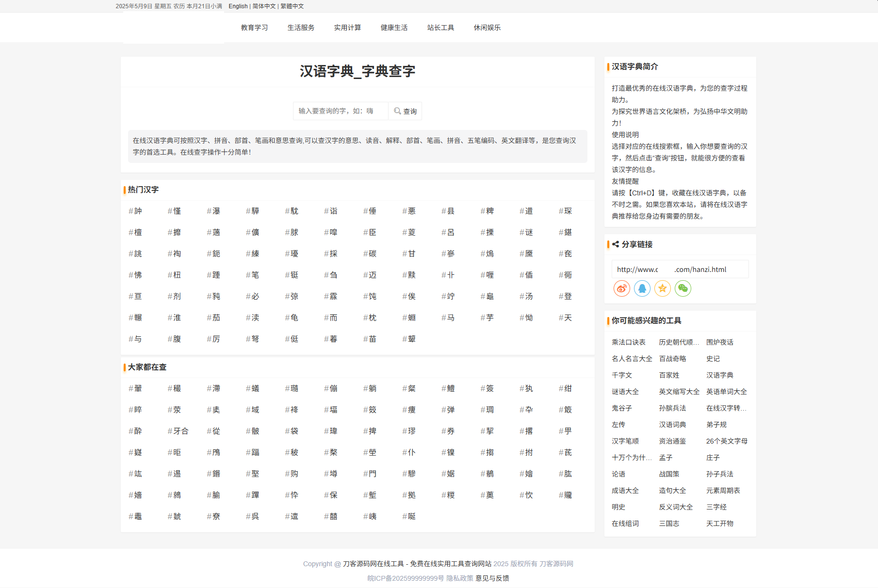Image resolution: width=878 pixels, height=588 pixels.
Task: Go to the 站长工具 menu item
Action: pos(440,28)
